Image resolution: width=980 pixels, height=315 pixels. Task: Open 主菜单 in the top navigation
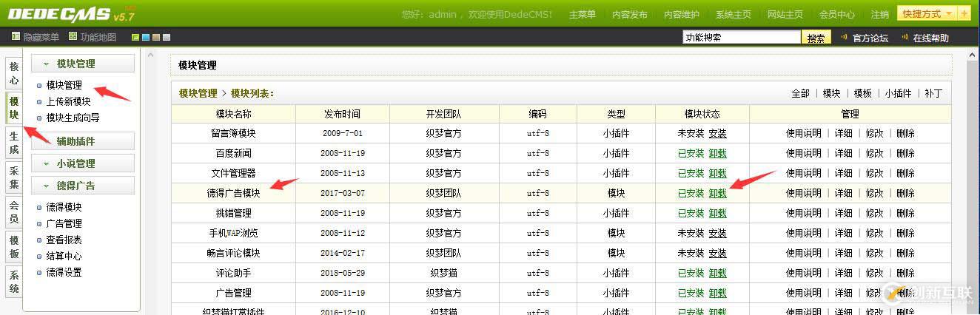[582, 14]
